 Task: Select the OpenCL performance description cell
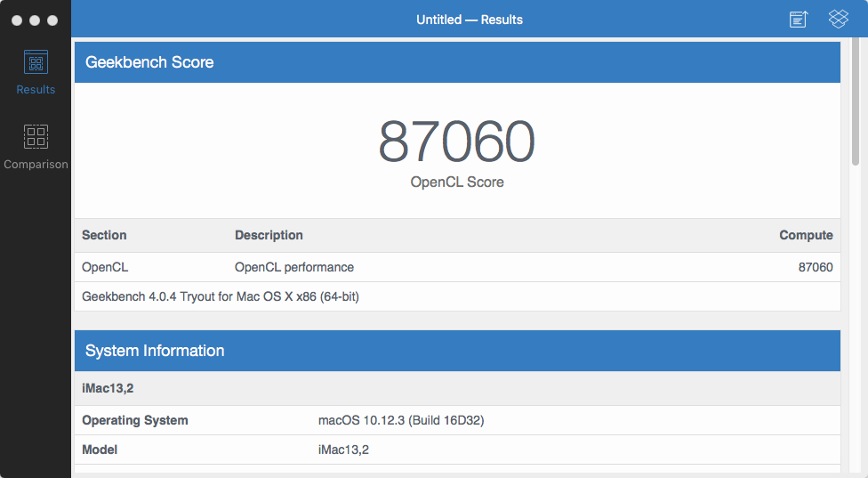coord(294,267)
